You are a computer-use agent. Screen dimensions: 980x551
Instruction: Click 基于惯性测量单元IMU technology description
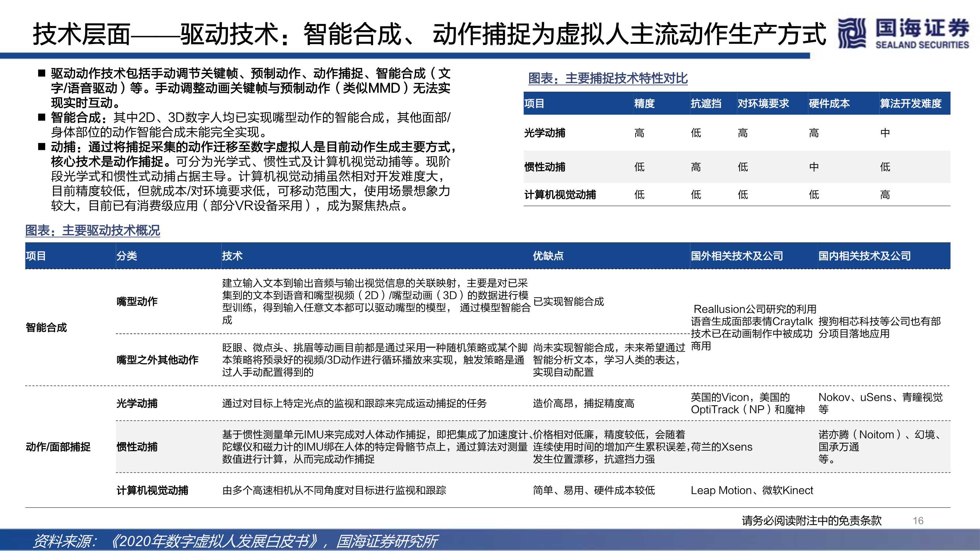click(x=377, y=447)
